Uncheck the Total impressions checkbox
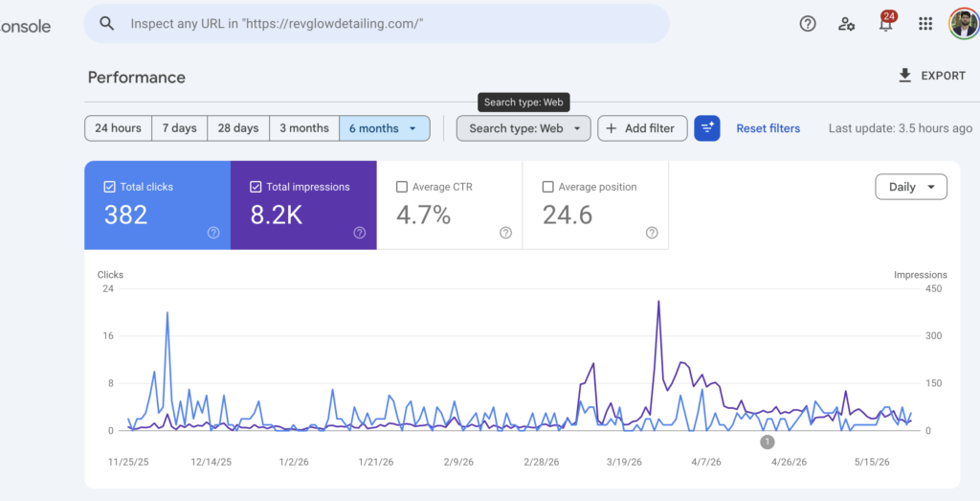980x501 pixels. click(x=255, y=187)
